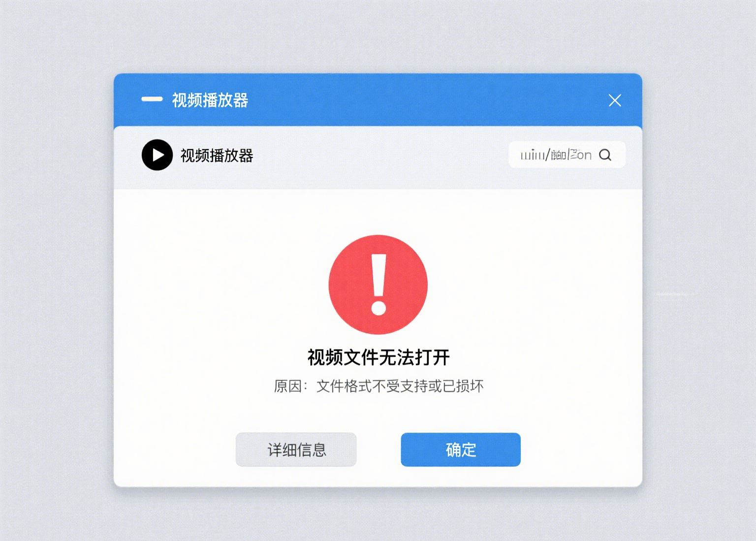Click the 原因 error reason text line
The width and height of the screenshot is (756, 541).
click(378, 386)
